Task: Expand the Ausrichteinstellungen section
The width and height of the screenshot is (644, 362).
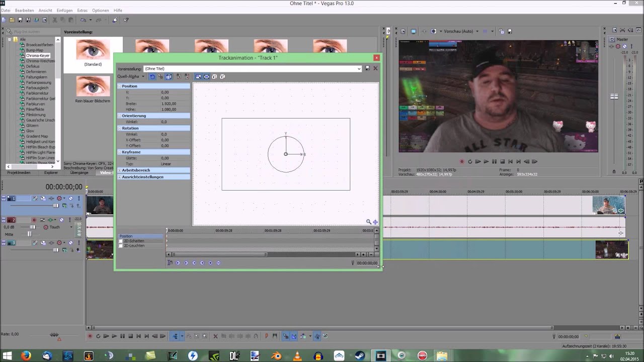Action: (x=120, y=177)
